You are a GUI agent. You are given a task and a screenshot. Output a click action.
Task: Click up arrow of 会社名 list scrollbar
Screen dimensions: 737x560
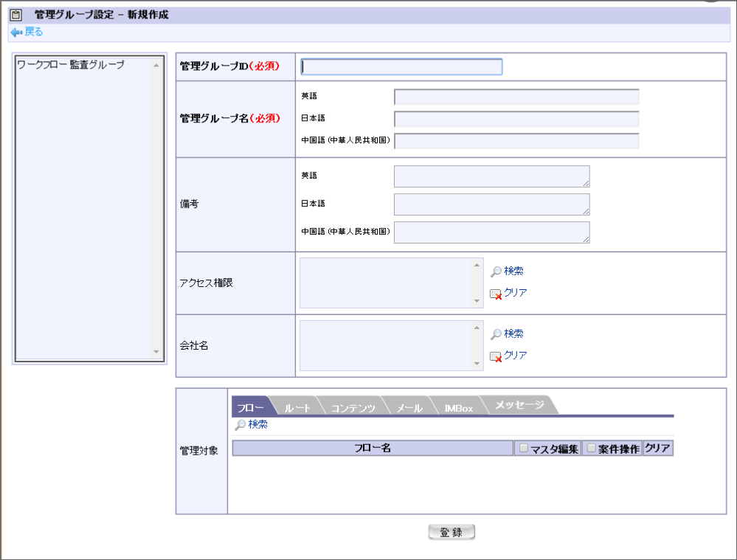[x=477, y=328]
